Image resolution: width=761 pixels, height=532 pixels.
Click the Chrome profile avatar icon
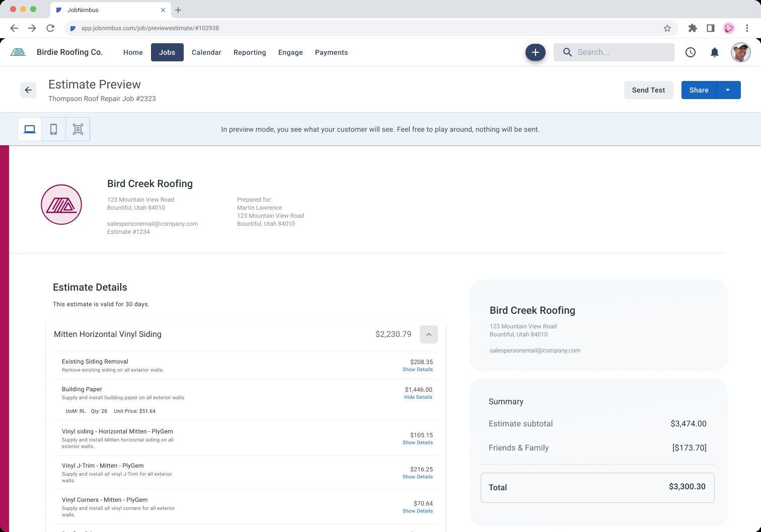tap(728, 28)
